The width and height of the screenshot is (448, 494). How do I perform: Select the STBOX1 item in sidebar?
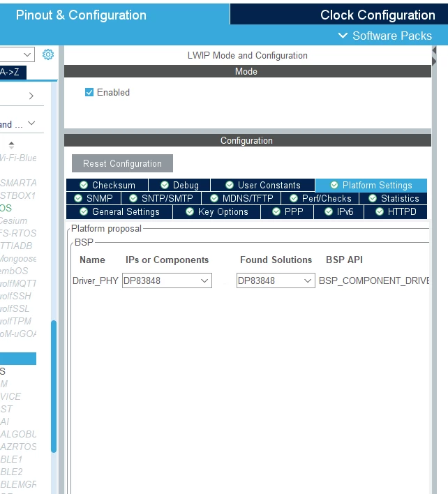(18, 195)
